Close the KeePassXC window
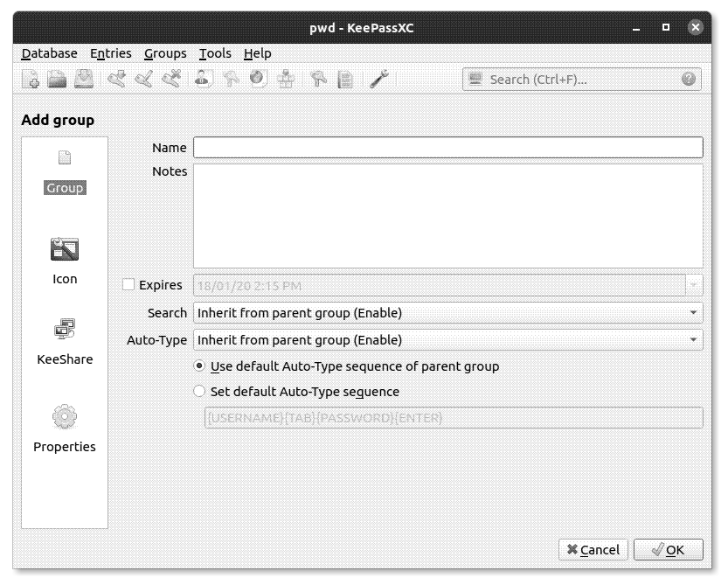728x585 pixels. coord(695,27)
